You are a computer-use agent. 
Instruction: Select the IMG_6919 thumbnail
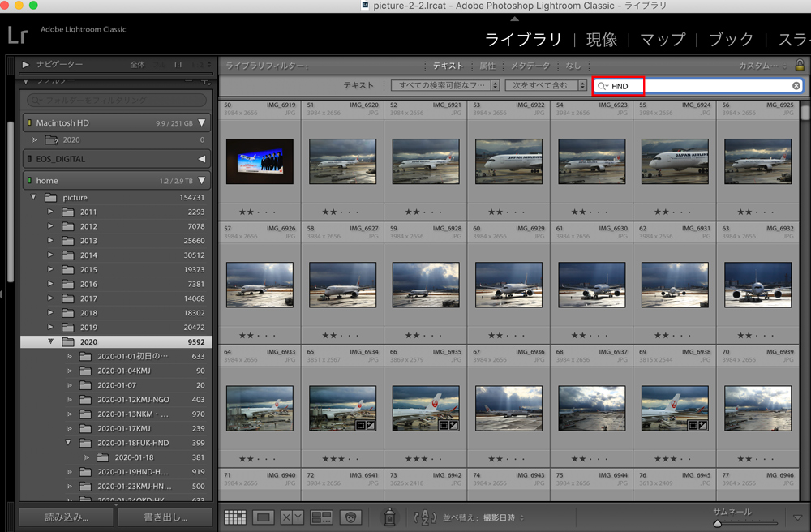coord(260,161)
